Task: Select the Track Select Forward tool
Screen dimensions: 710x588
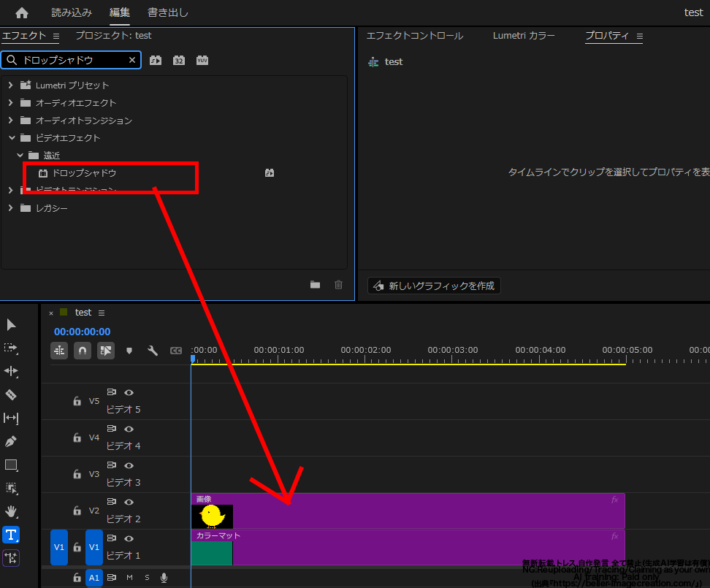Action: click(x=11, y=348)
